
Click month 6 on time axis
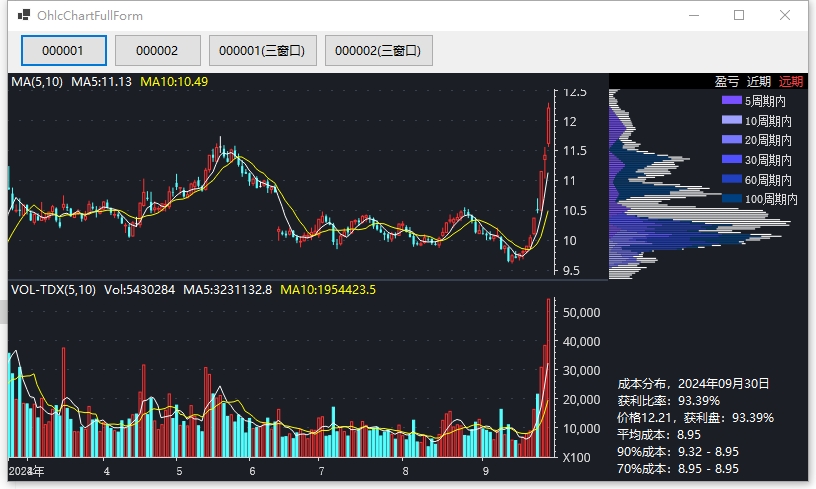[x=252, y=471]
